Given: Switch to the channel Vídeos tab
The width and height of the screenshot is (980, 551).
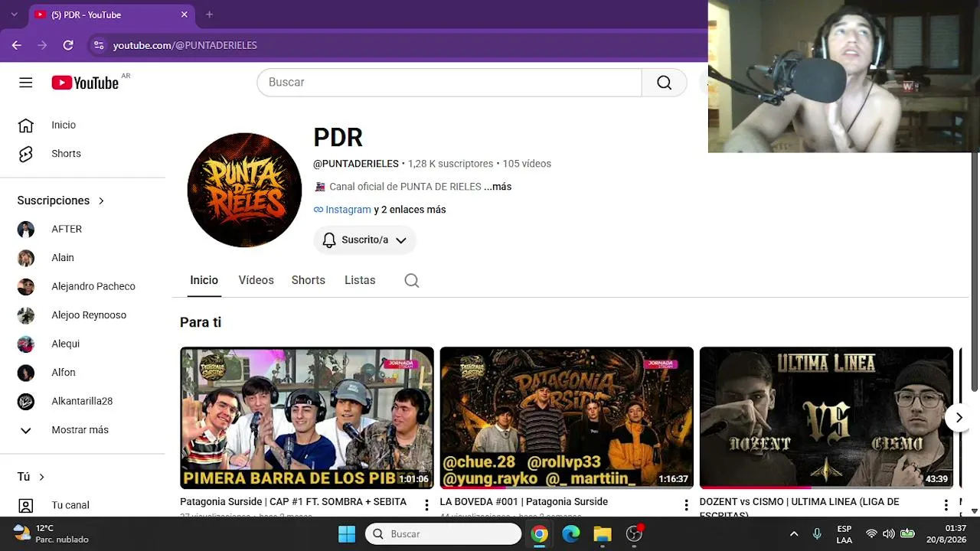Looking at the screenshot, I should point(256,280).
